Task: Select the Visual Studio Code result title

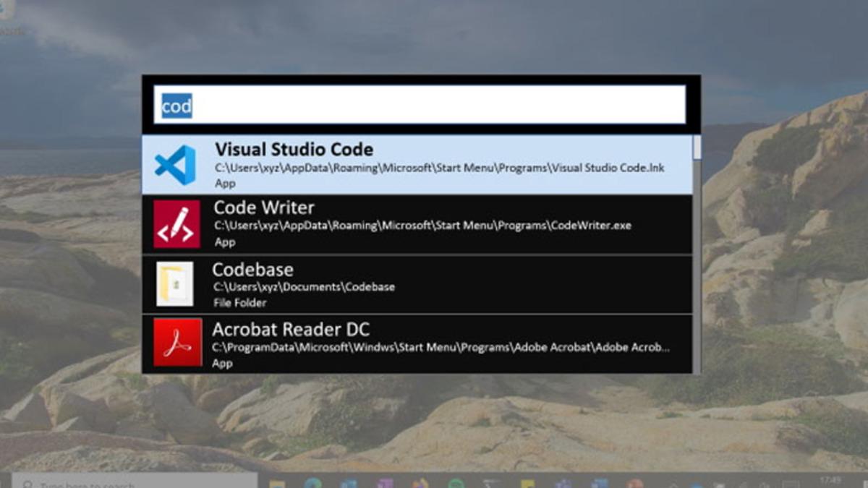Action: pyautogui.click(x=294, y=150)
